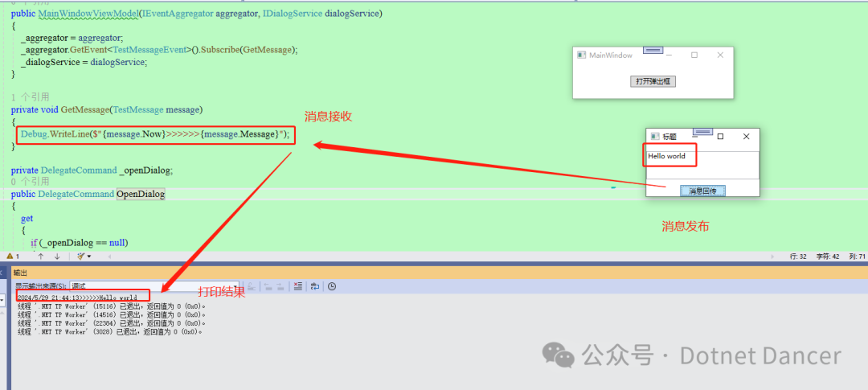This screenshot has width=868, height=390.
Task: Click the 1 个引用 reference link above GetMessage
Action: click(30, 97)
